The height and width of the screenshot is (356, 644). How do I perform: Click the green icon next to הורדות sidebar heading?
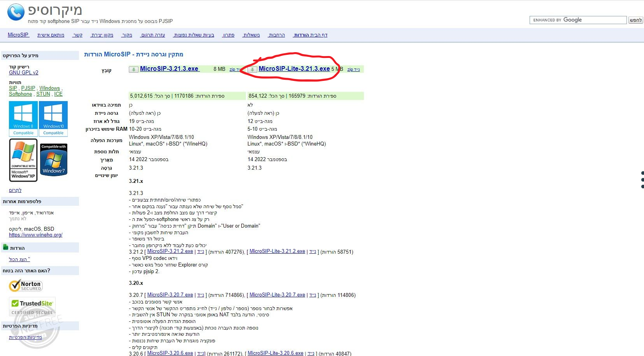(x=5, y=247)
